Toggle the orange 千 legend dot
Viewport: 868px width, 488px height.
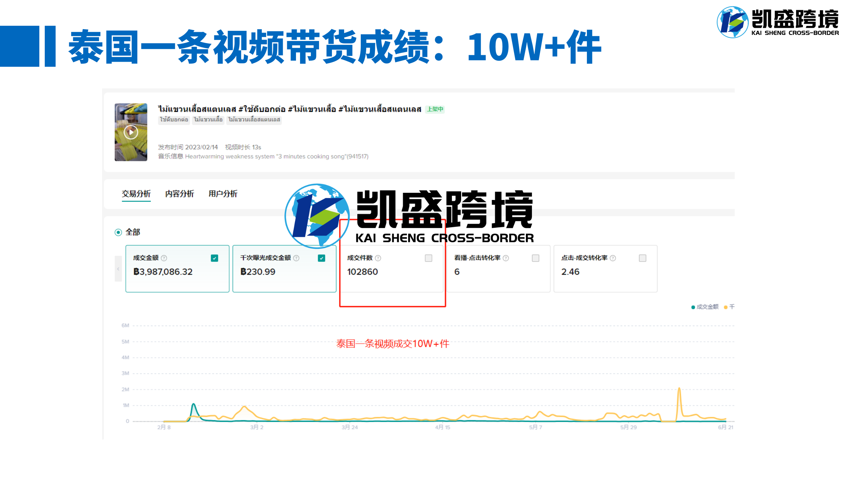point(726,307)
